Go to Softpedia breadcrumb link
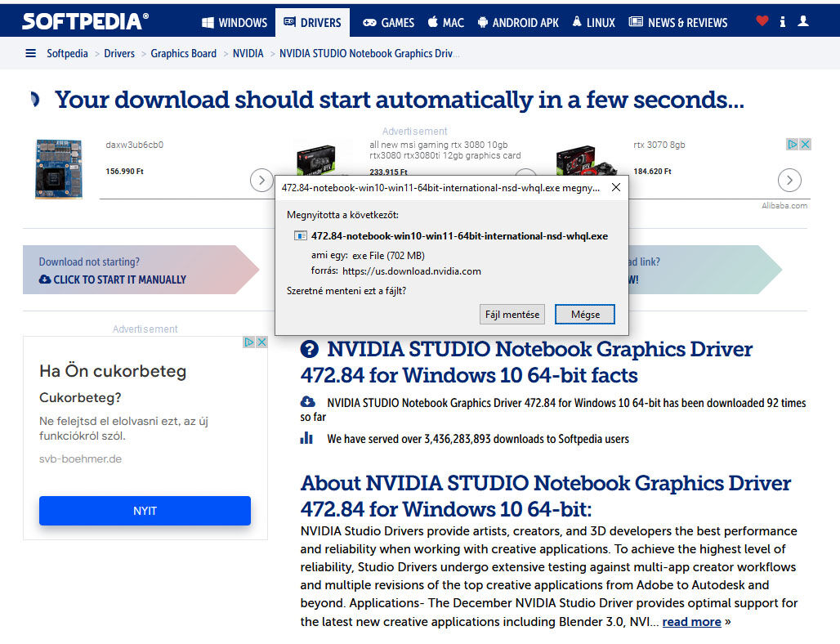Screen dimensions: 840x644 point(67,53)
